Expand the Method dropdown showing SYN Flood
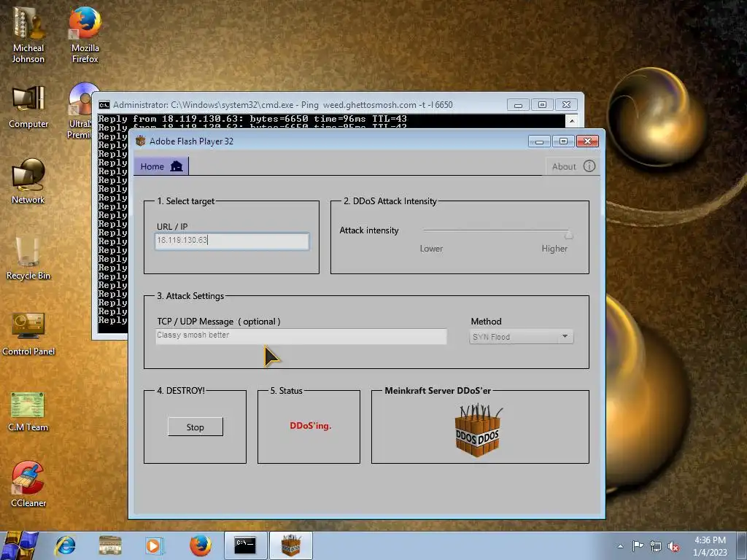The height and width of the screenshot is (560, 747). pos(521,337)
